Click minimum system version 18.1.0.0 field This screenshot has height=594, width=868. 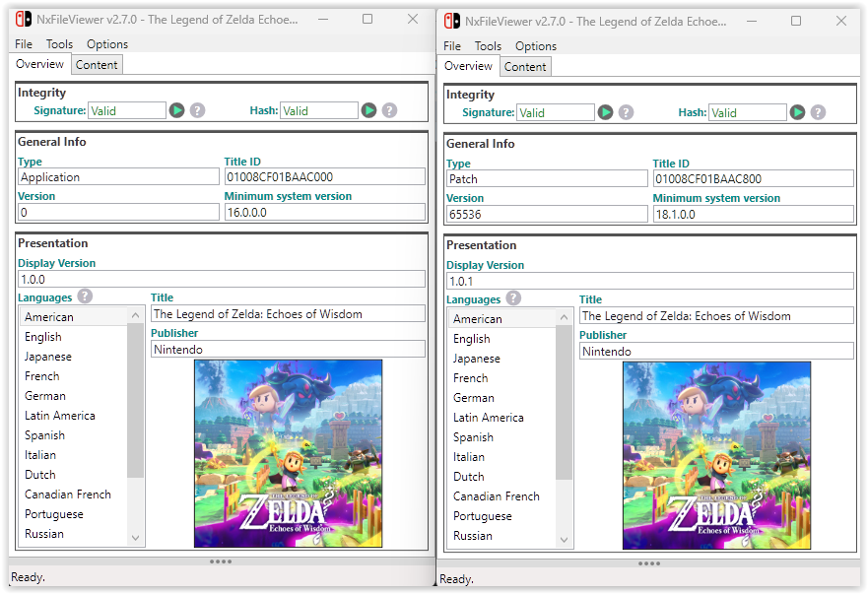753,214
